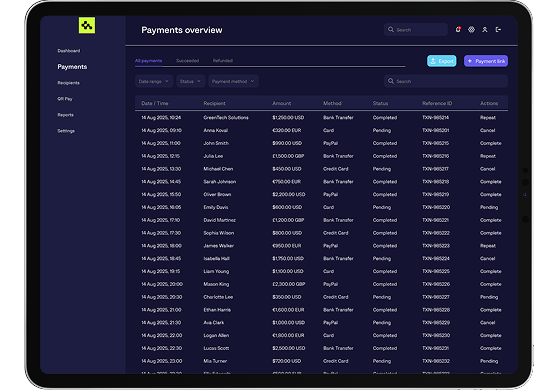Image resolution: width=560 pixels, height=391 pixels.
Task: Click the logout icon in header
Action: [x=498, y=30]
